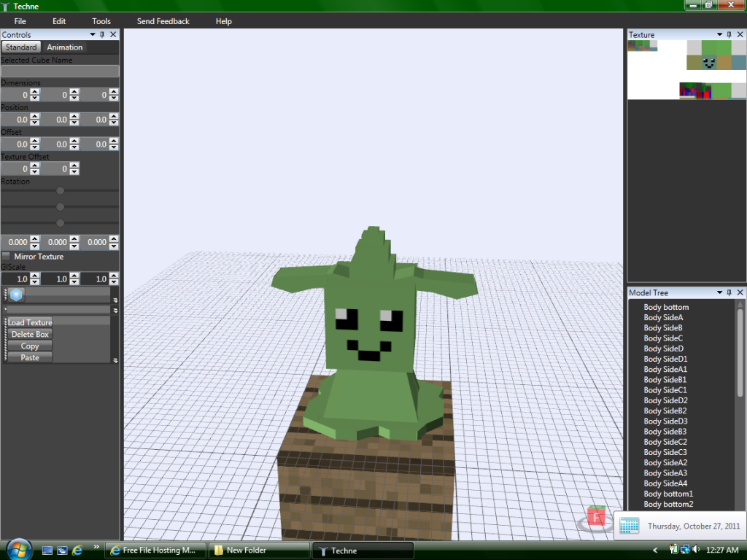
Task: Click the volume speaker tray icon
Action: (x=696, y=550)
